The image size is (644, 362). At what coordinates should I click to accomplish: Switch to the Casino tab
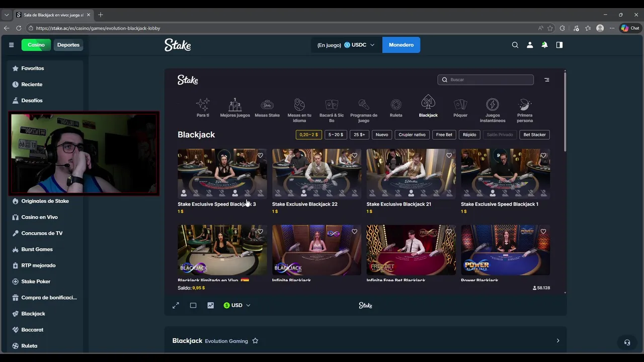click(x=36, y=45)
